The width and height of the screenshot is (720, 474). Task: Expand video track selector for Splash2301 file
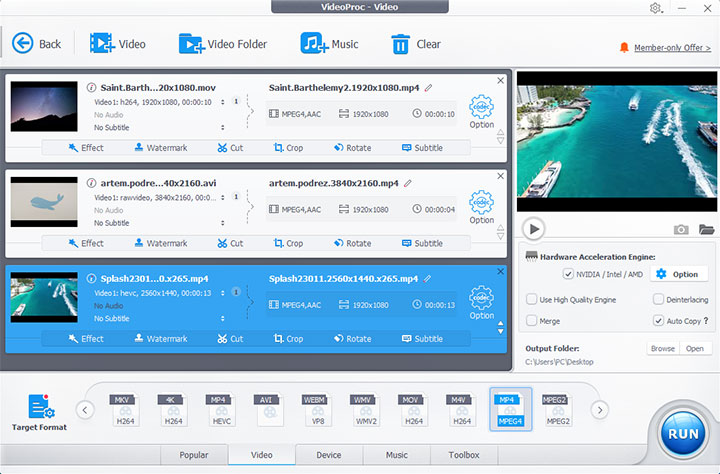click(x=223, y=293)
